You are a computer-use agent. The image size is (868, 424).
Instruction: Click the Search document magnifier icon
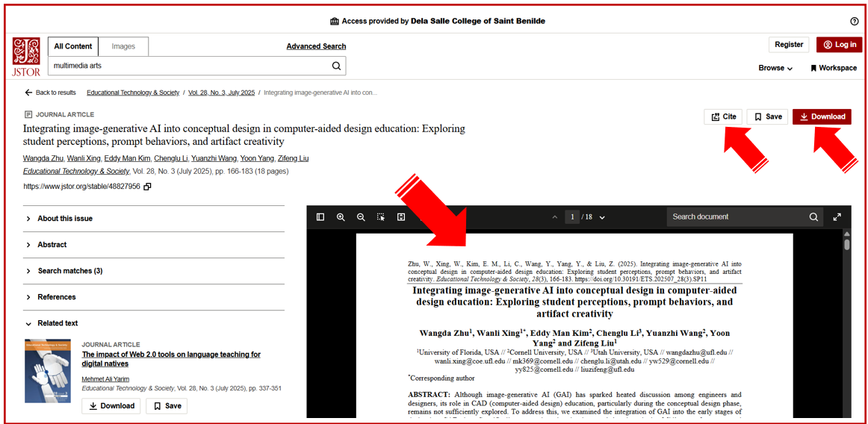coord(813,217)
